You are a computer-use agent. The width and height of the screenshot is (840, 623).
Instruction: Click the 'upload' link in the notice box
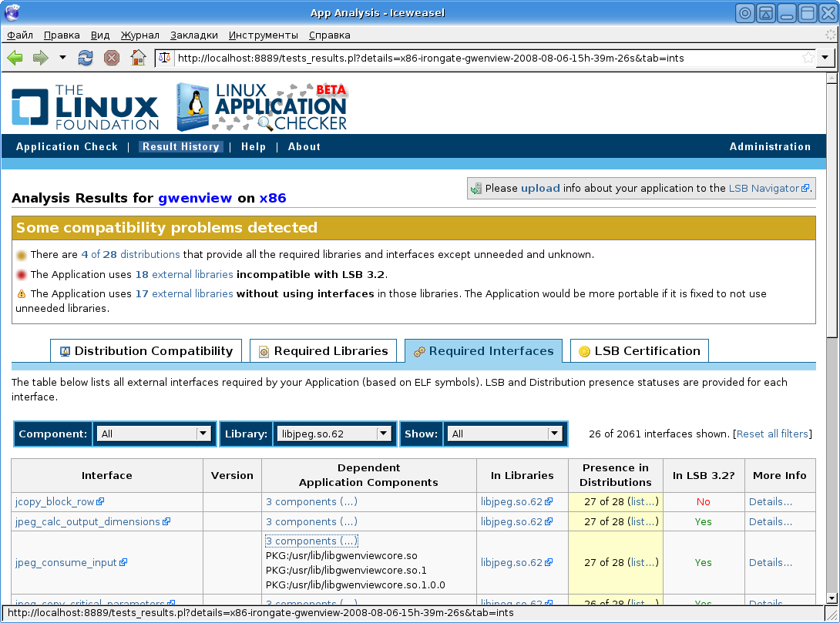[x=540, y=189]
